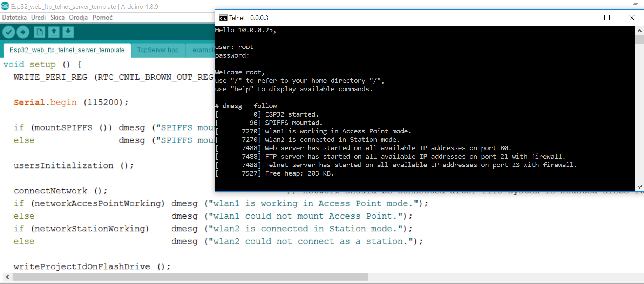Switch to the partially hidden example tab
This screenshot has width=644, height=284.
(201, 50)
